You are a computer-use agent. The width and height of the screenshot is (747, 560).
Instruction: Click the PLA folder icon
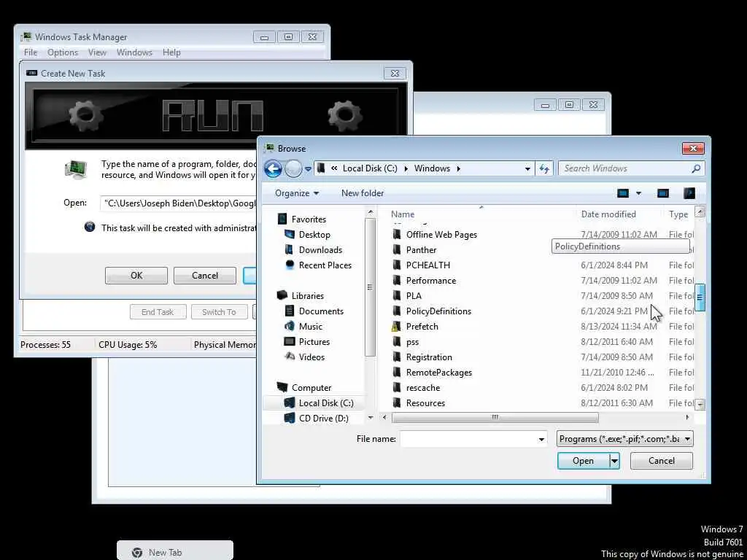point(396,296)
